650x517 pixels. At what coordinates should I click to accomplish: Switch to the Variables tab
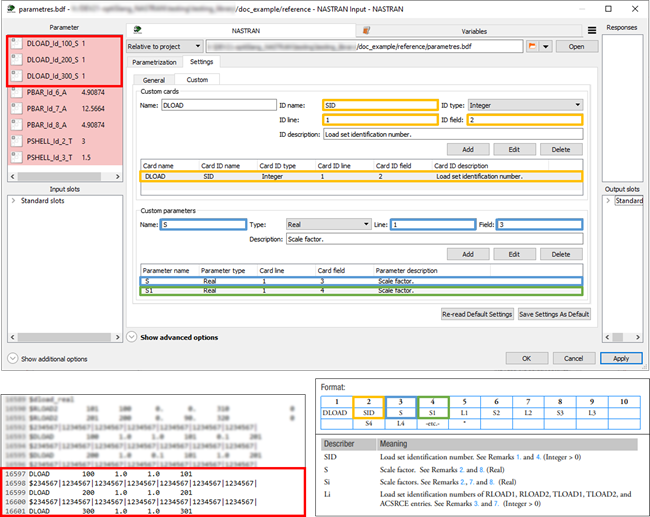[469, 31]
